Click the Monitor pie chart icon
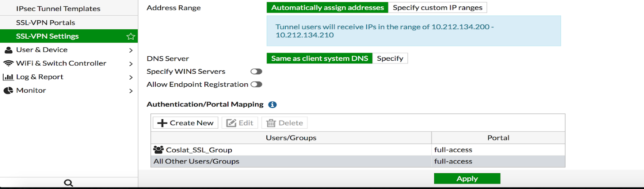Viewport: 644px width, 189px height. click(8, 90)
